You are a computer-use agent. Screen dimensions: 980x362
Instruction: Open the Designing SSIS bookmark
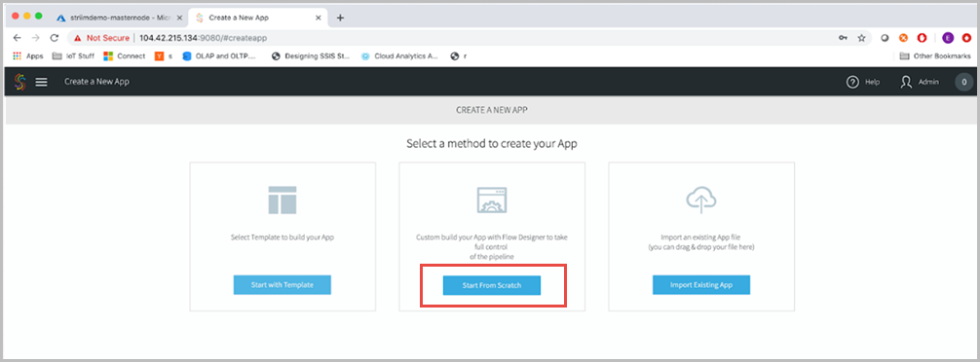[x=311, y=56]
